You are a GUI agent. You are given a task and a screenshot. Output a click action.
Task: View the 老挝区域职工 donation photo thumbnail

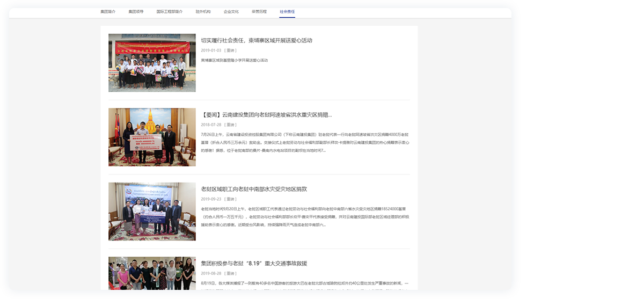coord(152,212)
